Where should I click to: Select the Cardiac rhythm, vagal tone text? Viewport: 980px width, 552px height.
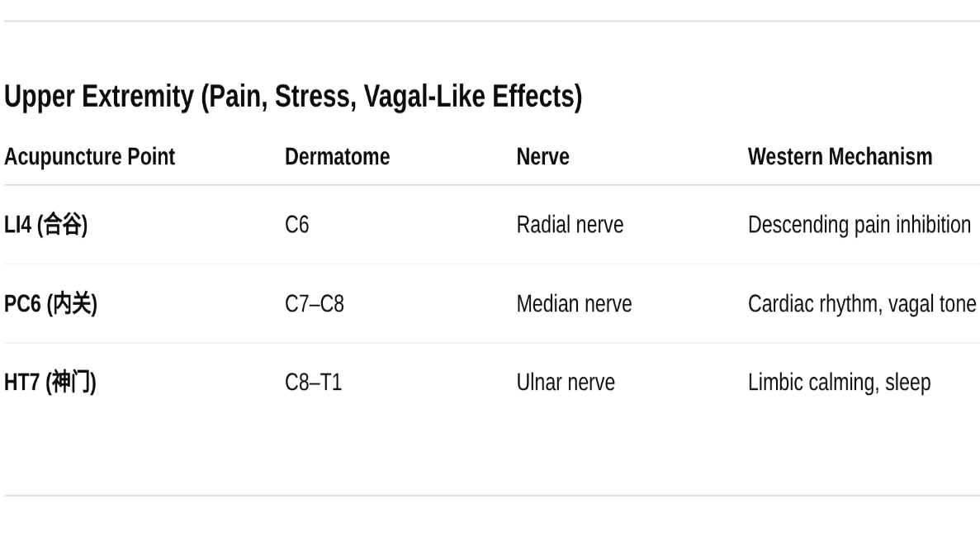click(x=862, y=304)
